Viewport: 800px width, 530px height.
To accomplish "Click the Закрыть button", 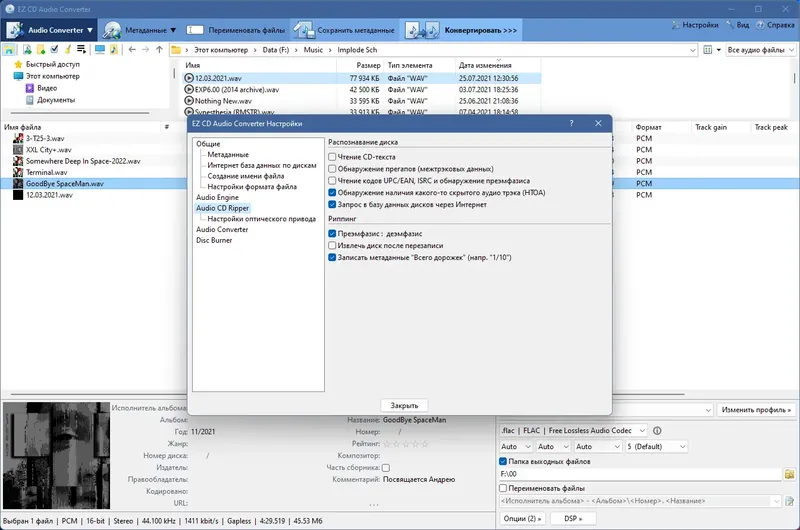I will [404, 406].
